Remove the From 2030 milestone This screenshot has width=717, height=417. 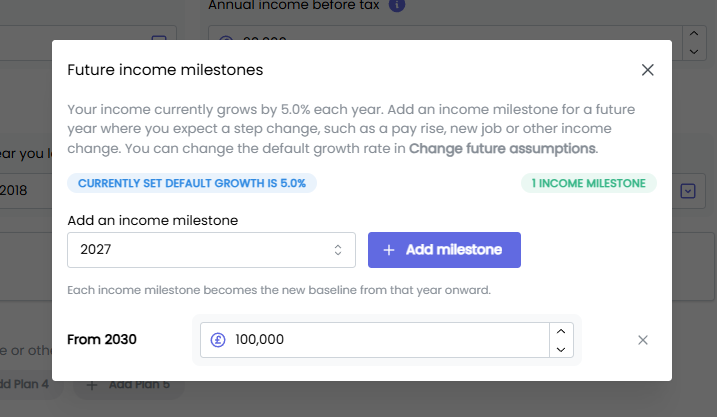click(x=643, y=340)
